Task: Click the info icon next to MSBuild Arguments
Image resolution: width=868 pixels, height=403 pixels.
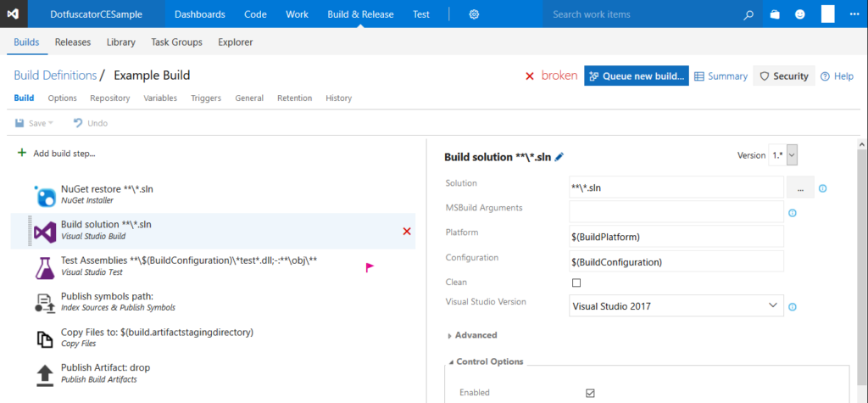Action: (793, 213)
